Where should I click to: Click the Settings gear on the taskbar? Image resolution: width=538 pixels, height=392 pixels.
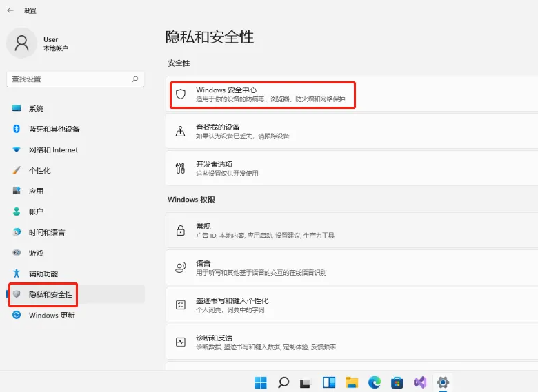point(443,382)
